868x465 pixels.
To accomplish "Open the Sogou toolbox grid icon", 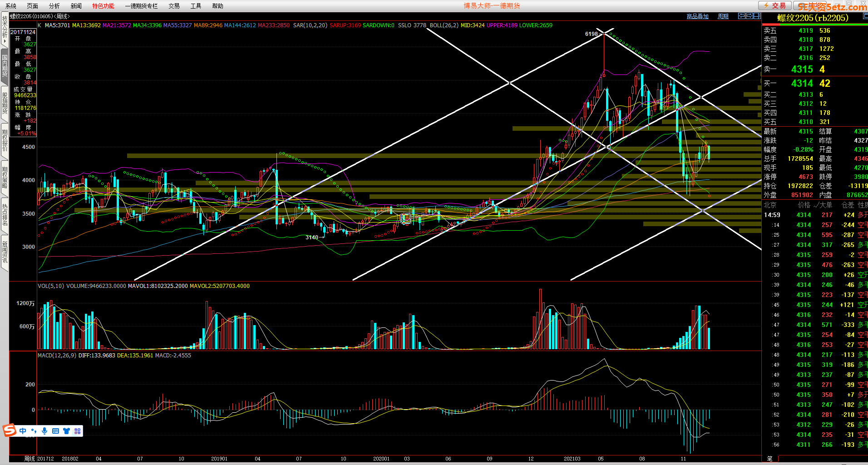I will [x=77, y=431].
